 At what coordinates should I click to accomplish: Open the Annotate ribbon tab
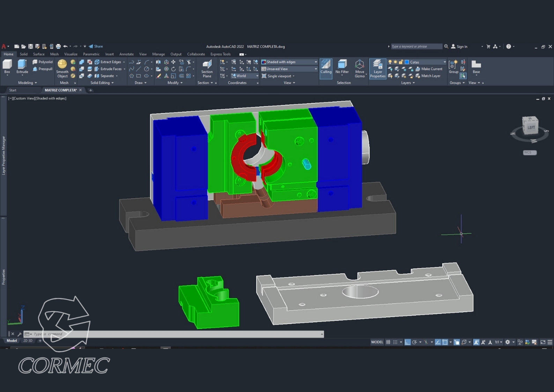126,54
